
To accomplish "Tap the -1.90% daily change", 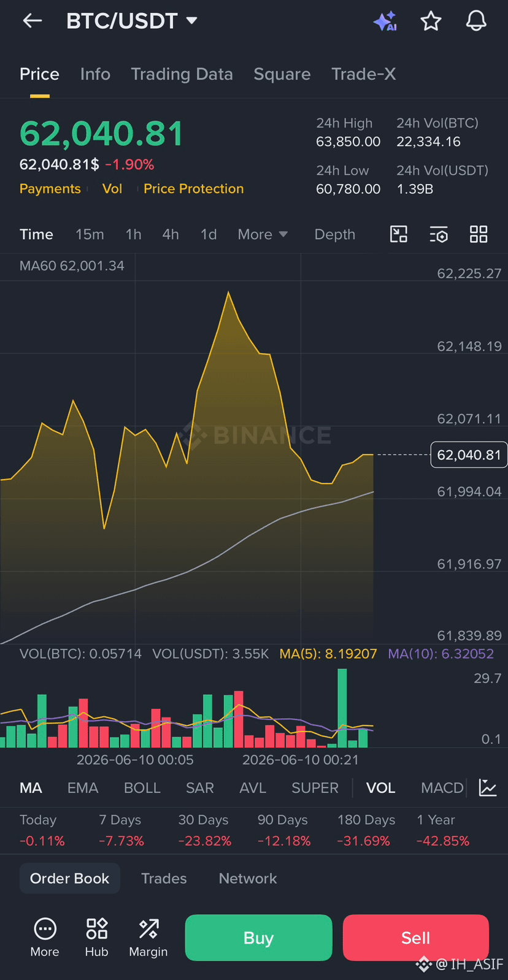I will tap(129, 164).
